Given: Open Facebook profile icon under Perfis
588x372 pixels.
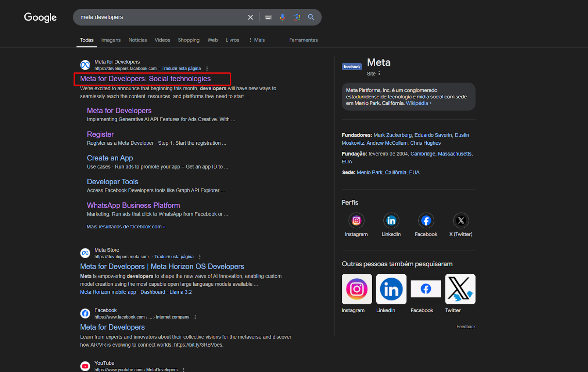Looking at the screenshot, I should pos(426,221).
